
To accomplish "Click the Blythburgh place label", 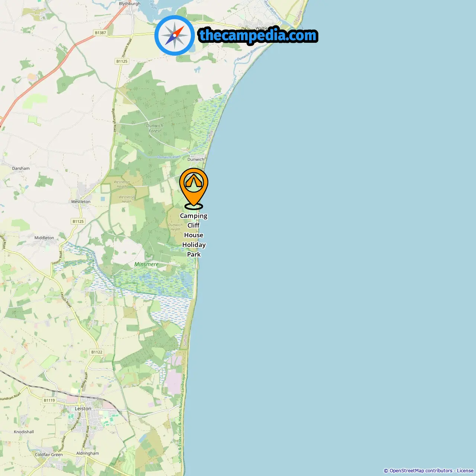I will pyautogui.click(x=130, y=4).
